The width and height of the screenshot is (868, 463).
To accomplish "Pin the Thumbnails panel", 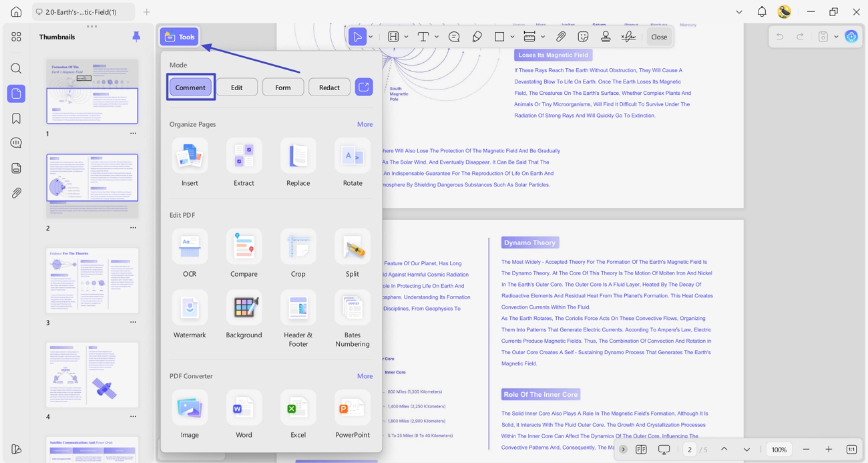I will coord(136,37).
